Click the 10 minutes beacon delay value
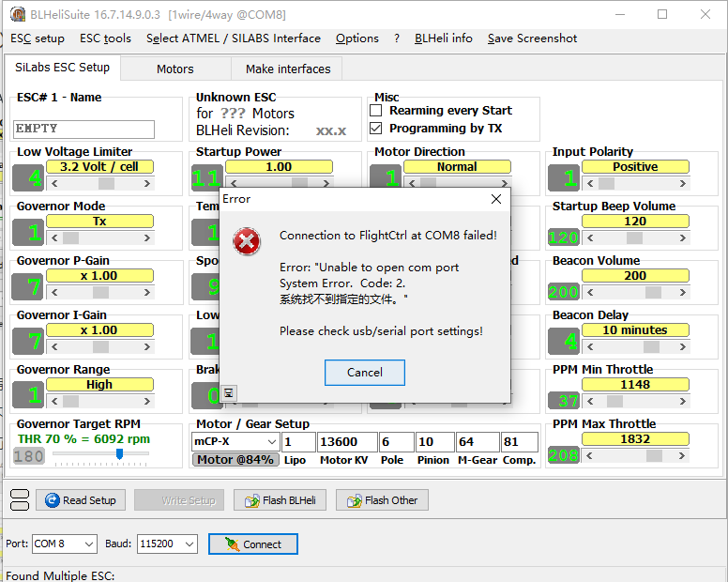728x582 pixels. [x=635, y=330]
